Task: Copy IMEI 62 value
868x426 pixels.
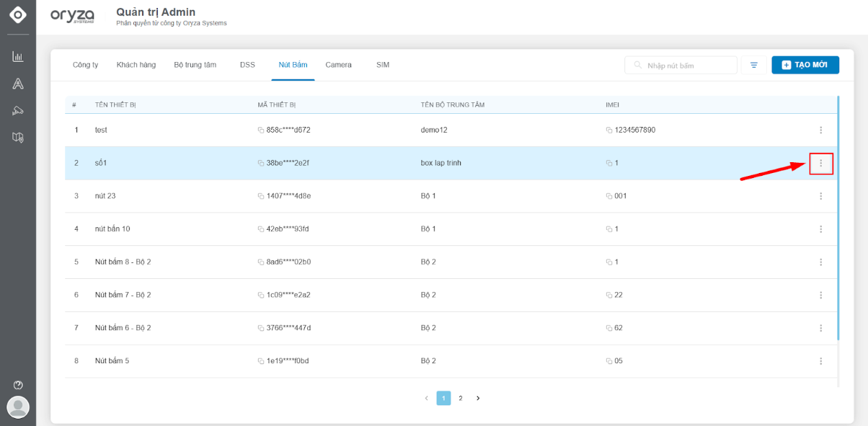Action: coord(609,328)
